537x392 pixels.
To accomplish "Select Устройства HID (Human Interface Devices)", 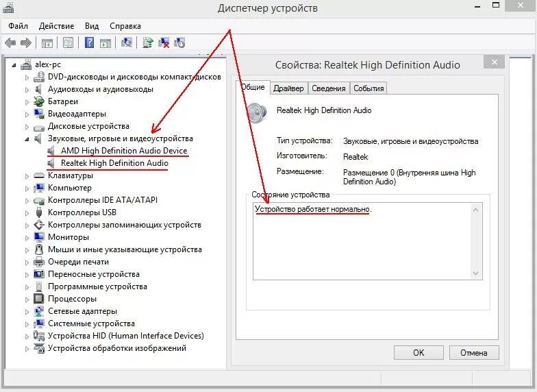I will [x=126, y=336].
